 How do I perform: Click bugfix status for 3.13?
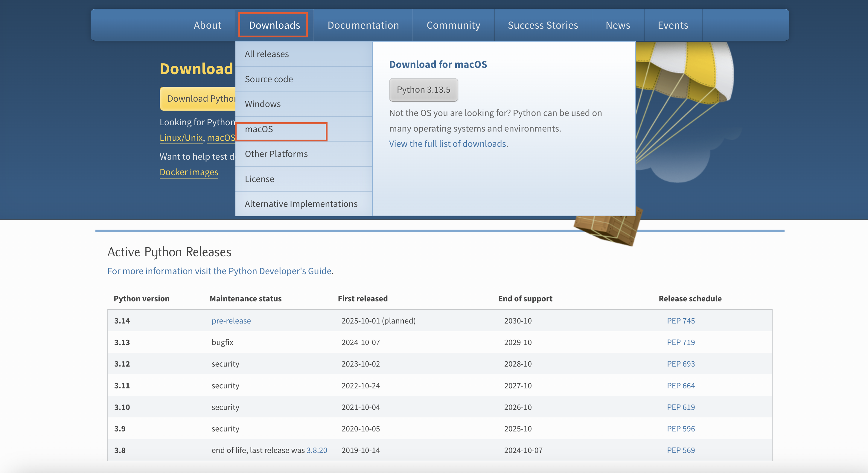point(223,342)
